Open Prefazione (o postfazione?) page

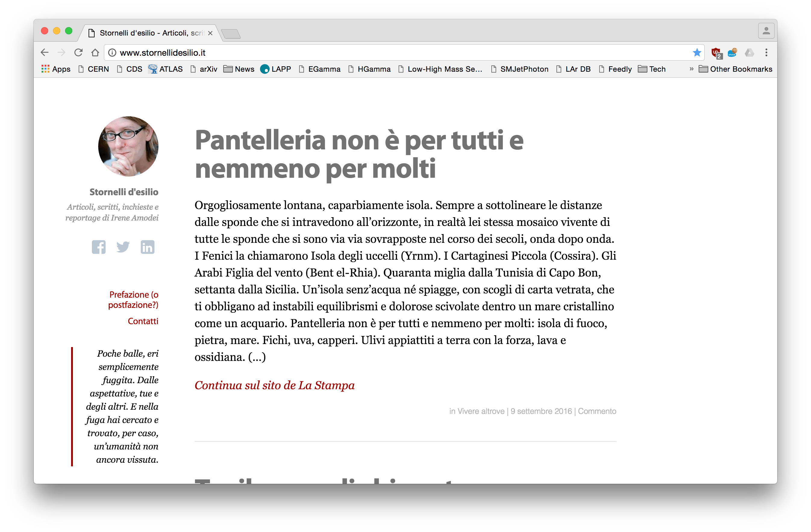[133, 299]
